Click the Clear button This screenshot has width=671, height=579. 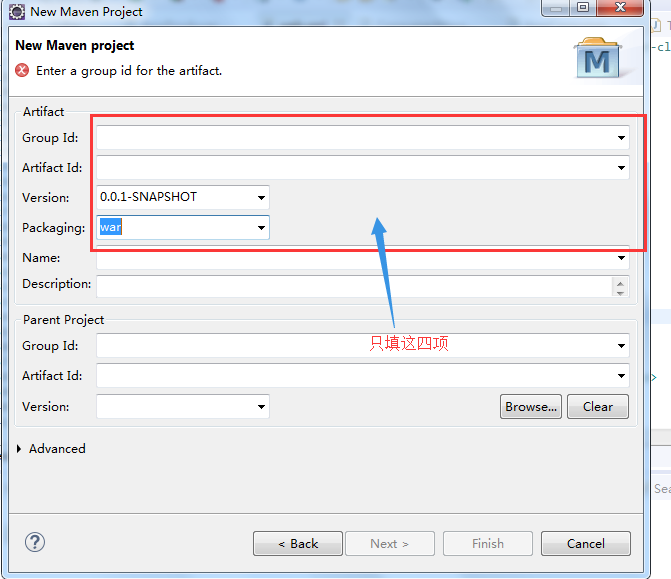[598, 407]
